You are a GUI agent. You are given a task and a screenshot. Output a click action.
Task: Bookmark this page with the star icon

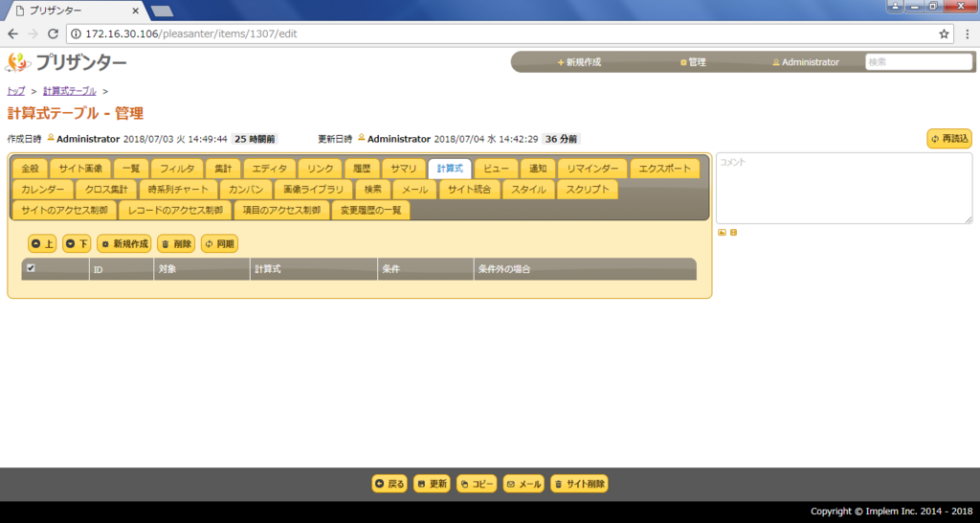pos(944,34)
